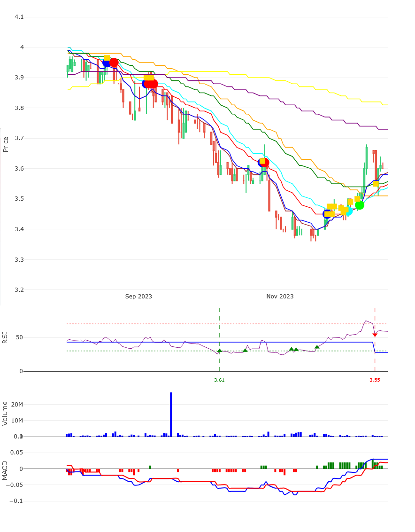The width and height of the screenshot is (415, 532).
Task: Click the 20M tick label on Volume axis
Action: coord(17,405)
